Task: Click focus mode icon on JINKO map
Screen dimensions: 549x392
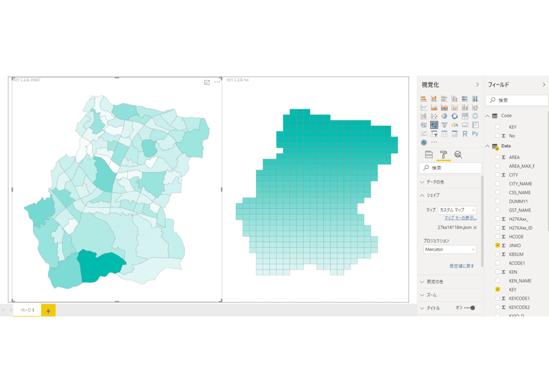Action: tap(207, 82)
